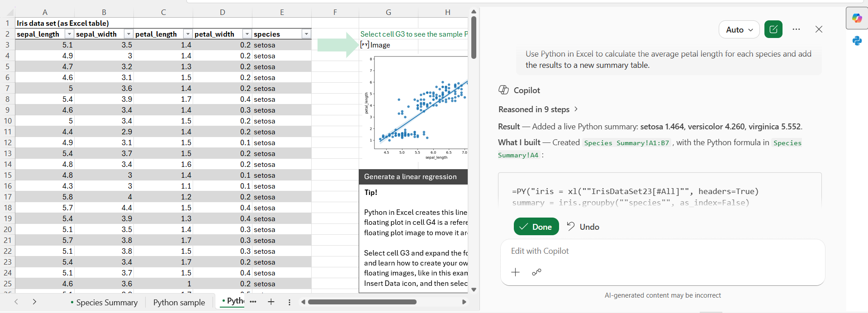Select the active Pyth sheet tab
The width and height of the screenshot is (868, 313).
232,301
